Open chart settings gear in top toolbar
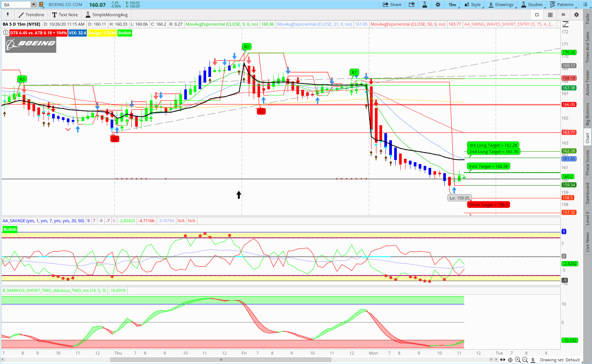Image resolution: width=592 pixels, height=364 pixels. pos(438,5)
